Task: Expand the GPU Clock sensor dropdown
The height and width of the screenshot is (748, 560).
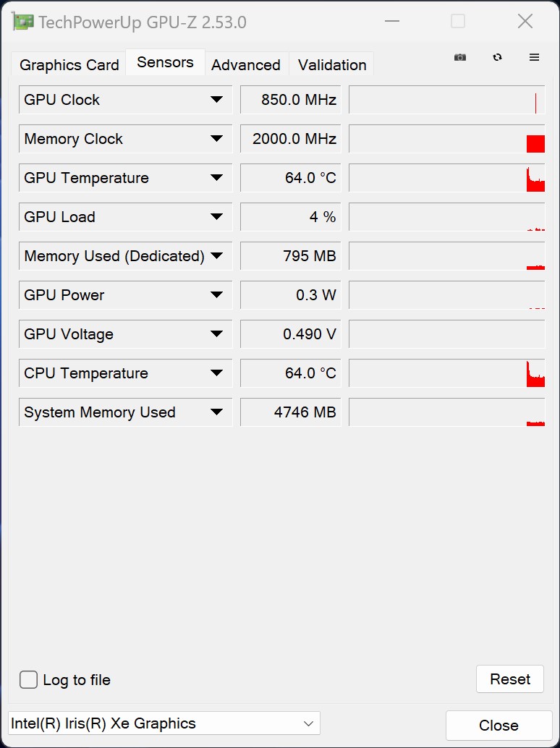Action: [x=216, y=100]
